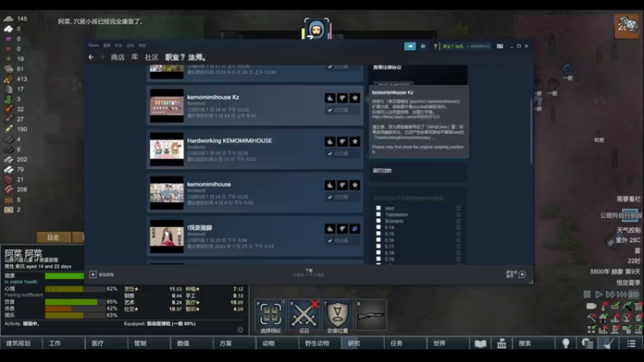Viewport: 644px width, 362px height.
Task: Check the 0.15 version checkbox
Action: [378, 233]
